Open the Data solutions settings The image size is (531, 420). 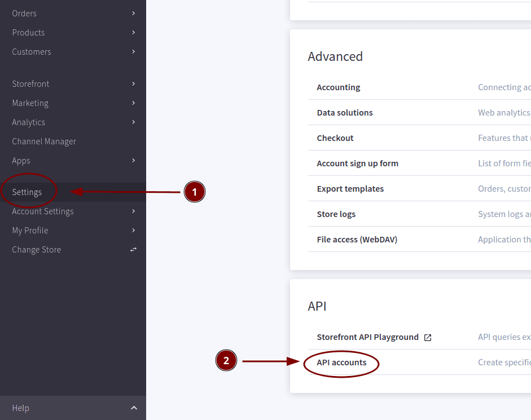(345, 112)
